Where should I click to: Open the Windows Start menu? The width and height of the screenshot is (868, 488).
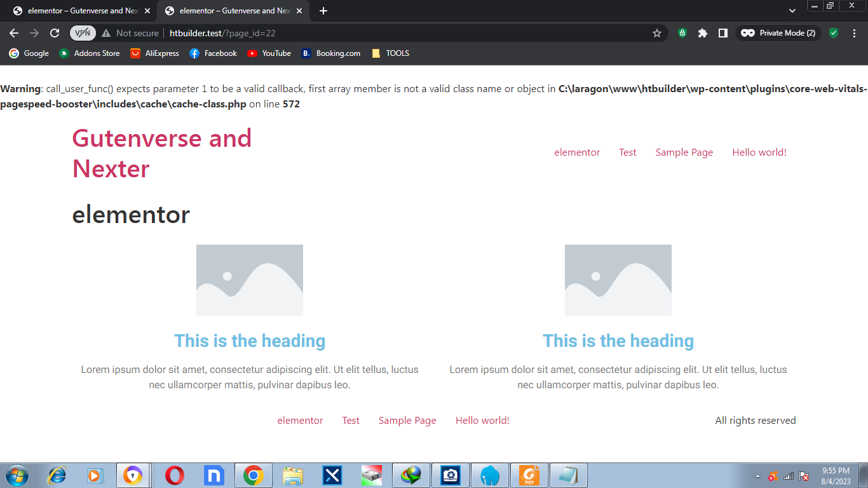point(17,475)
